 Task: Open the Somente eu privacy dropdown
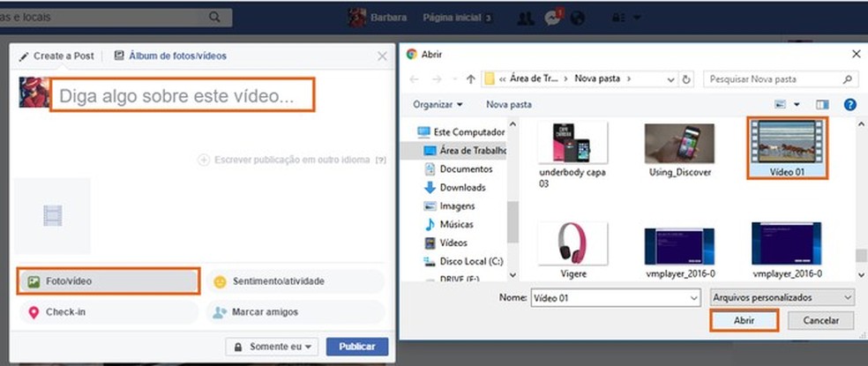click(273, 347)
